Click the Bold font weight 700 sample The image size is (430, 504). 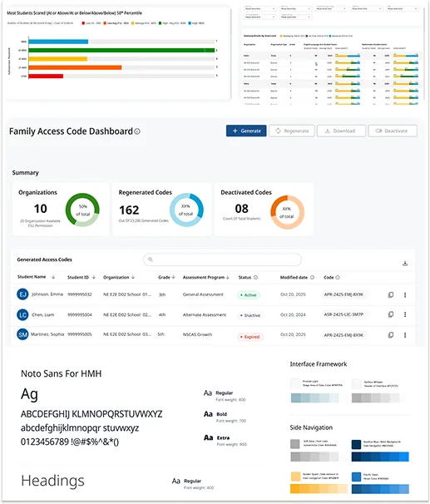tap(225, 418)
